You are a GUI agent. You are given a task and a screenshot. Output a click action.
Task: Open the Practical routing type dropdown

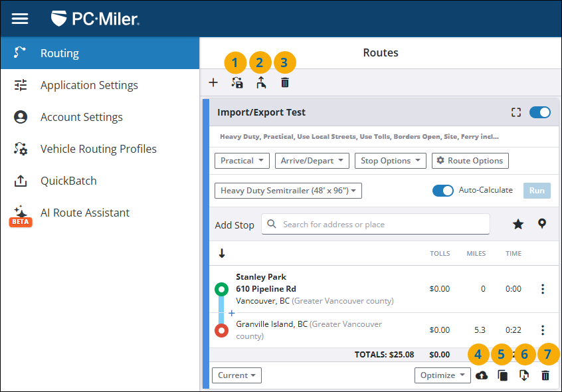point(242,161)
